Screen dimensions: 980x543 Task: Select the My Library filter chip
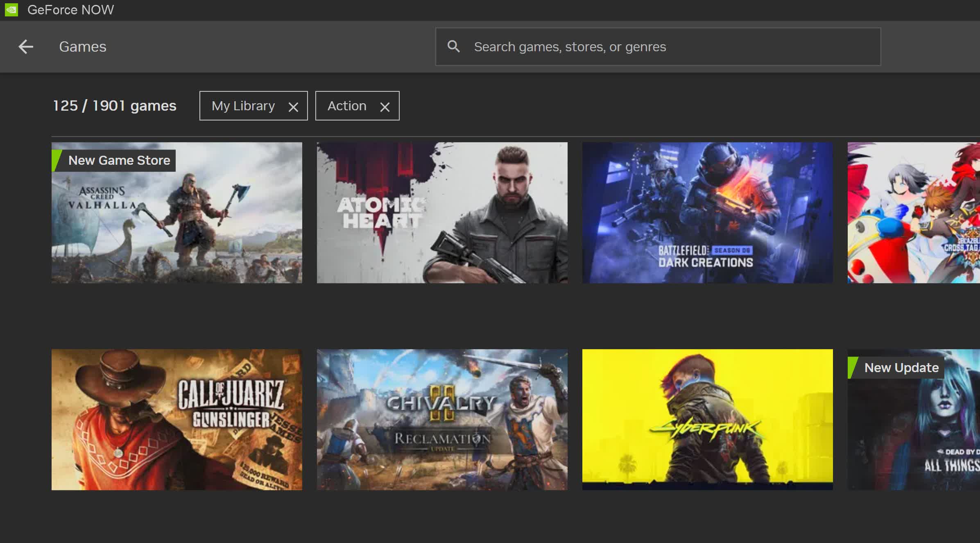(x=253, y=106)
